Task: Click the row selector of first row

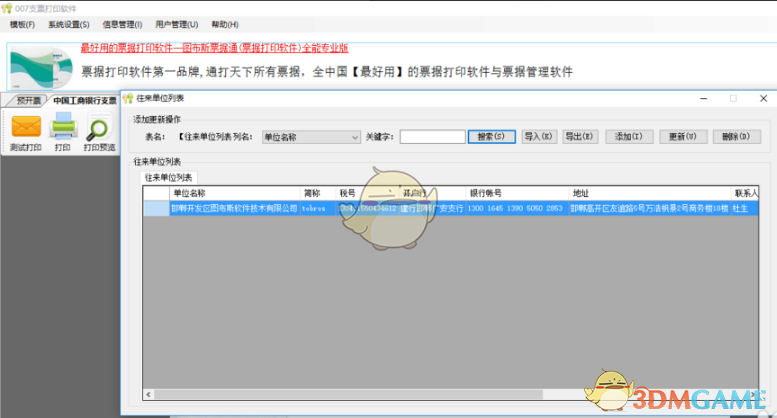Action: [156, 209]
